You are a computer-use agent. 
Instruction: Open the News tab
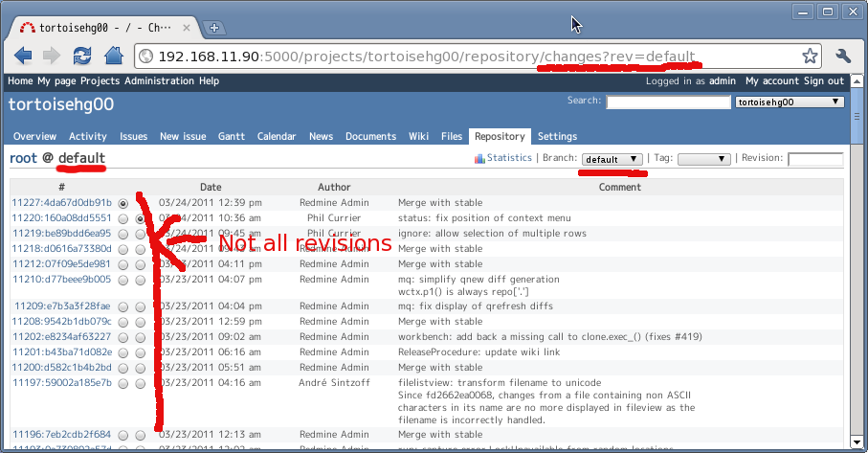tap(321, 136)
